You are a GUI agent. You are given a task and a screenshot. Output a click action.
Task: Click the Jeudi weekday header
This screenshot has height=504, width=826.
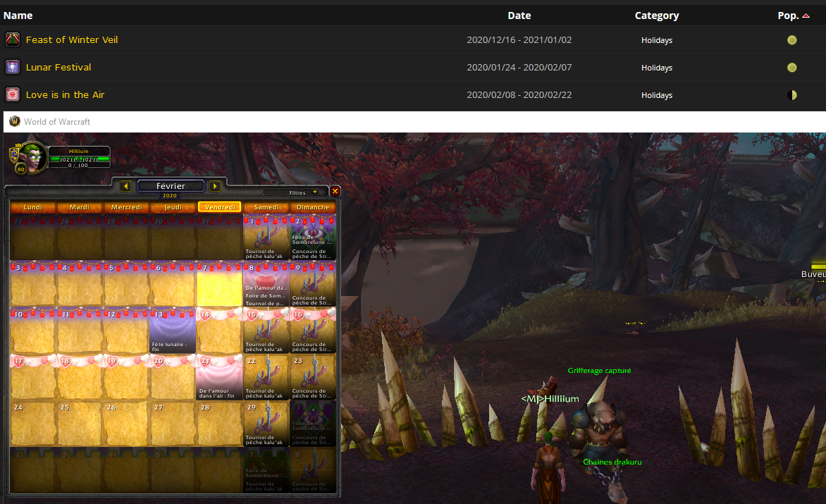173,207
